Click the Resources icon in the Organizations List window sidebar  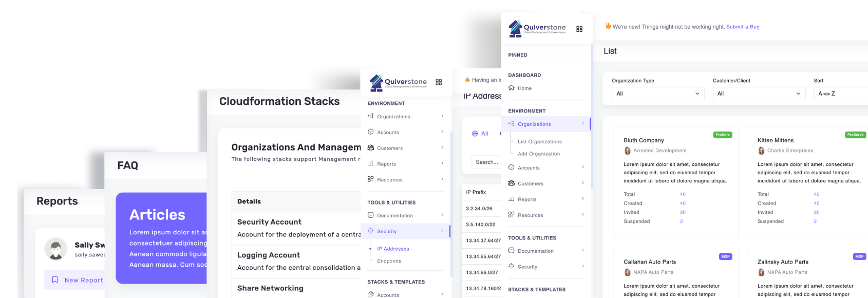tap(512, 215)
